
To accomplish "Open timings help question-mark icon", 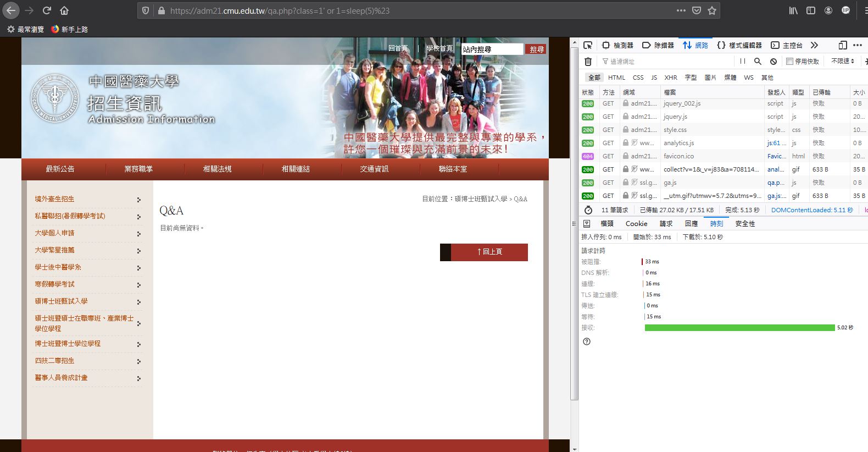I will click(x=587, y=341).
